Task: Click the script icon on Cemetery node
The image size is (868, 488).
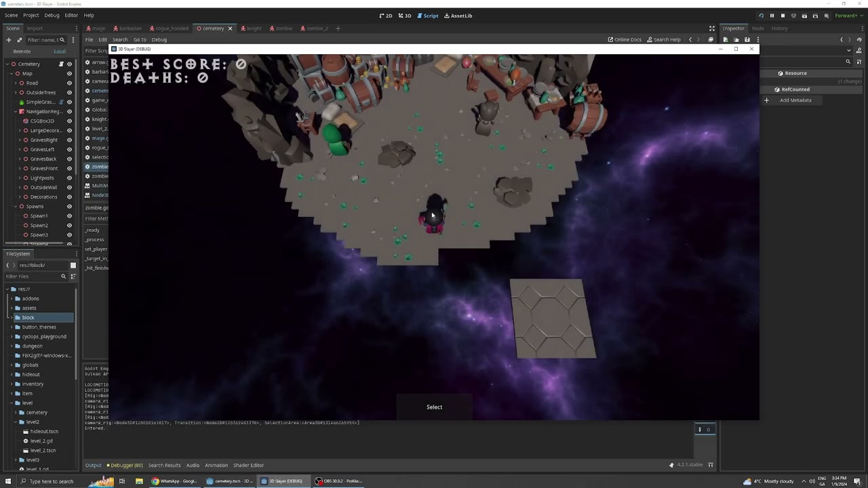Action: point(61,64)
